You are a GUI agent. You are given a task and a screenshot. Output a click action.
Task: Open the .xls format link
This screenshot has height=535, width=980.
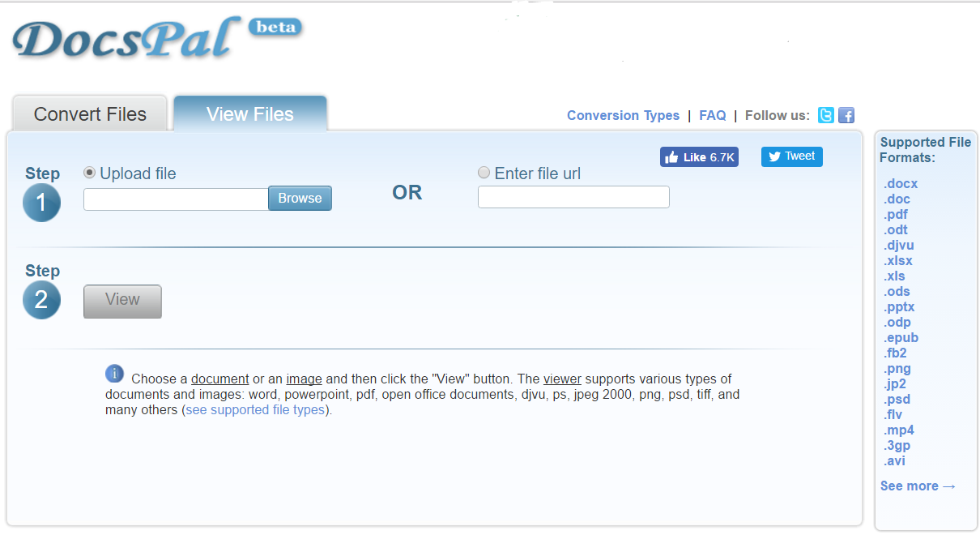(x=895, y=276)
